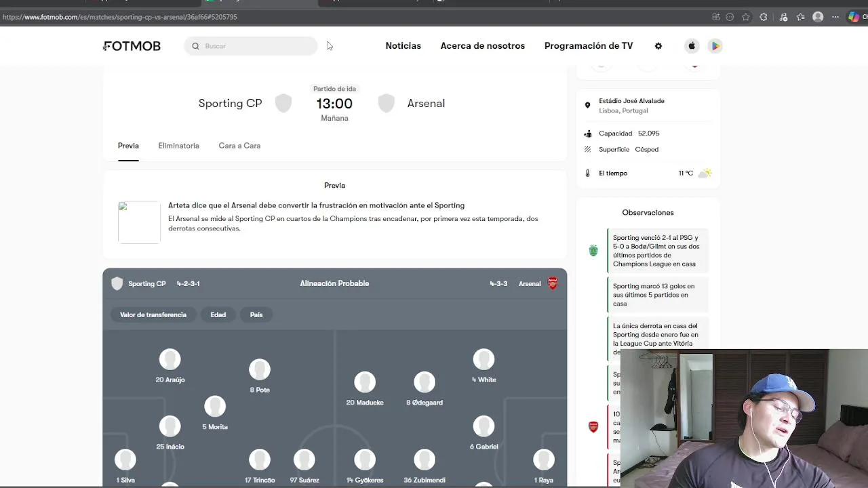
Task: Click the stadium location pin icon
Action: (x=588, y=105)
